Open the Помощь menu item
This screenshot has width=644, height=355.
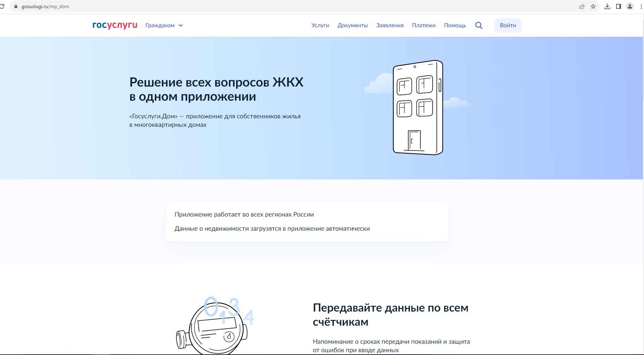point(455,25)
